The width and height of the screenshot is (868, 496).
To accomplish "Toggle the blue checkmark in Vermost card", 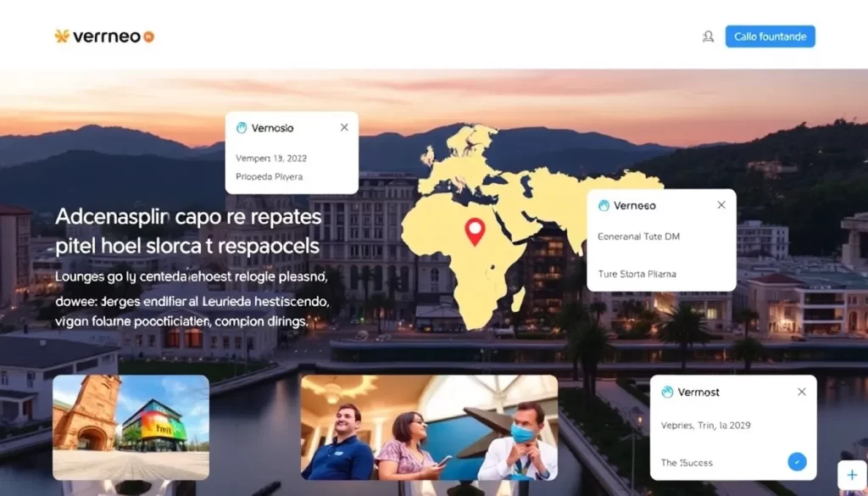I will click(x=797, y=461).
